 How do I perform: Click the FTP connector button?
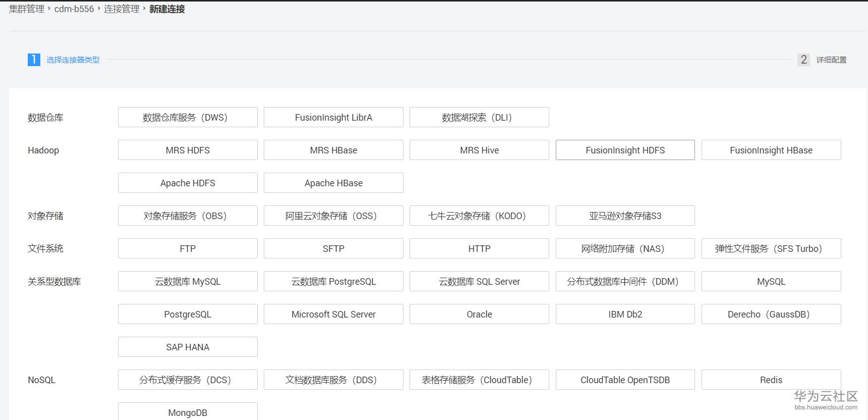188,248
